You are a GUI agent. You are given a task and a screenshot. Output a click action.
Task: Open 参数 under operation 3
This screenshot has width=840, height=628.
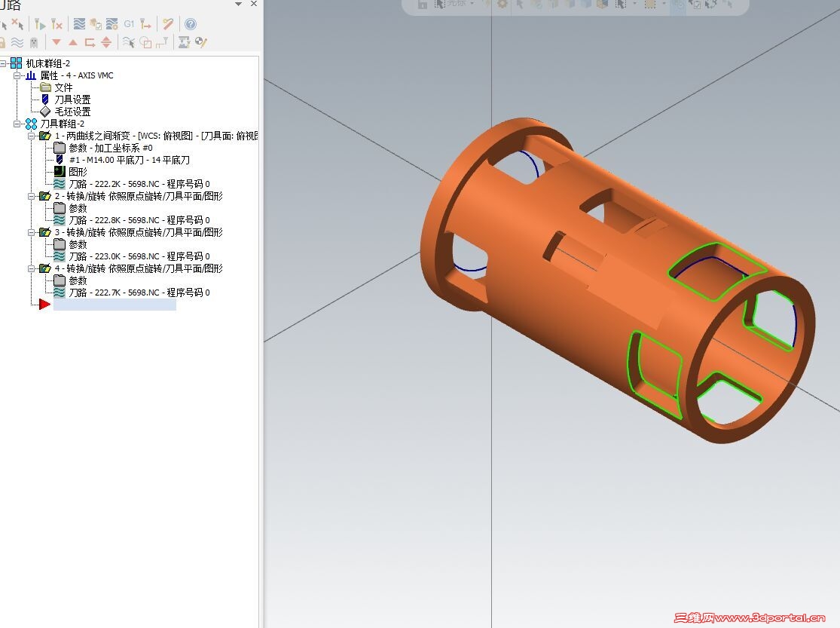(78, 244)
